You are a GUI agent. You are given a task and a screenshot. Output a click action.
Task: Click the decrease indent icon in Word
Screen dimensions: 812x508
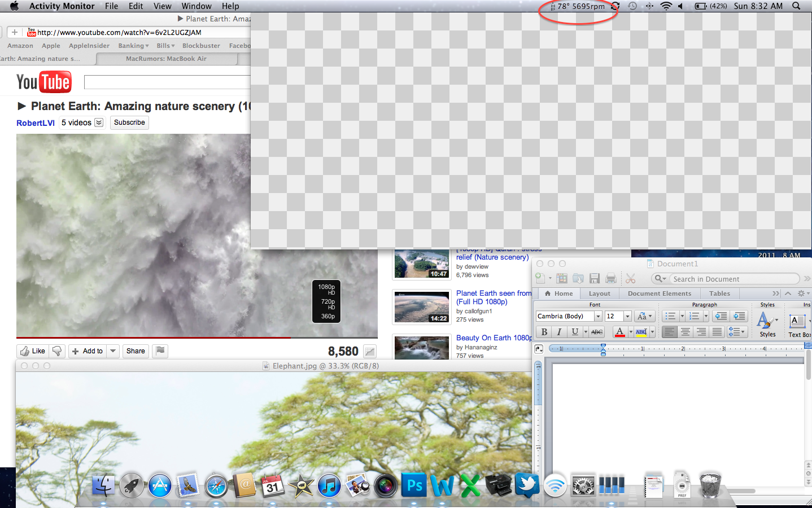tap(721, 316)
